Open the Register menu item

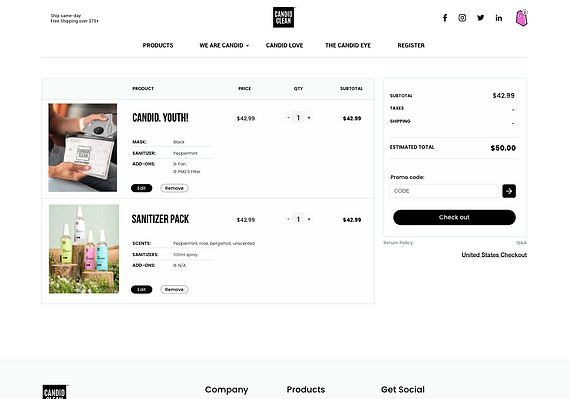[411, 45]
